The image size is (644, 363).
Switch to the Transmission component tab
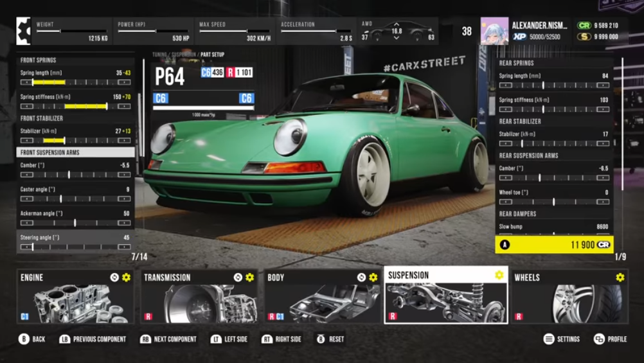point(199,296)
